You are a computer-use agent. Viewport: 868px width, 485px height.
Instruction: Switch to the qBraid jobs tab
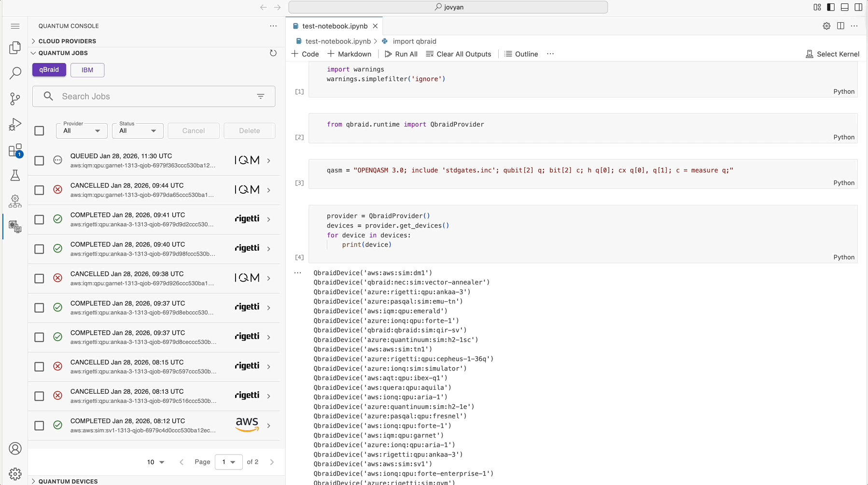point(49,70)
